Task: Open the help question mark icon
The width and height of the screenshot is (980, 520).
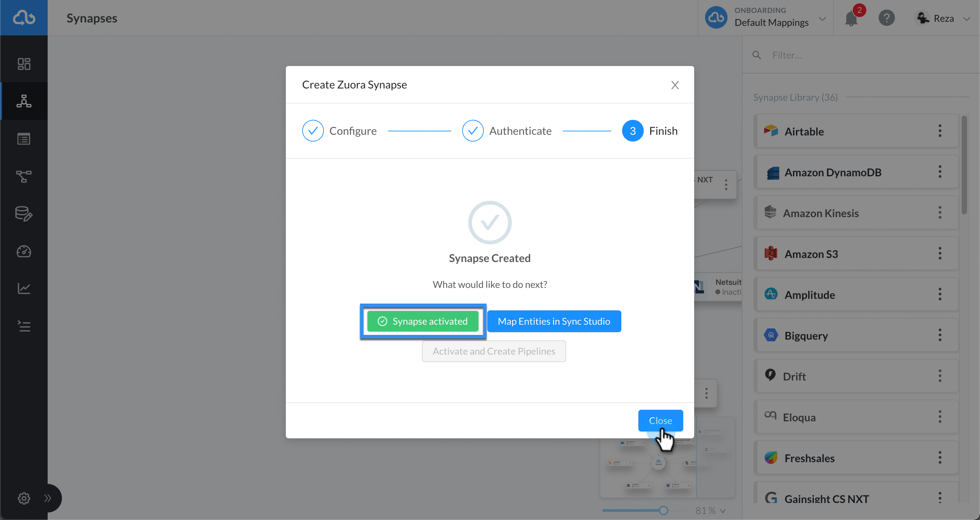Action: point(886,18)
